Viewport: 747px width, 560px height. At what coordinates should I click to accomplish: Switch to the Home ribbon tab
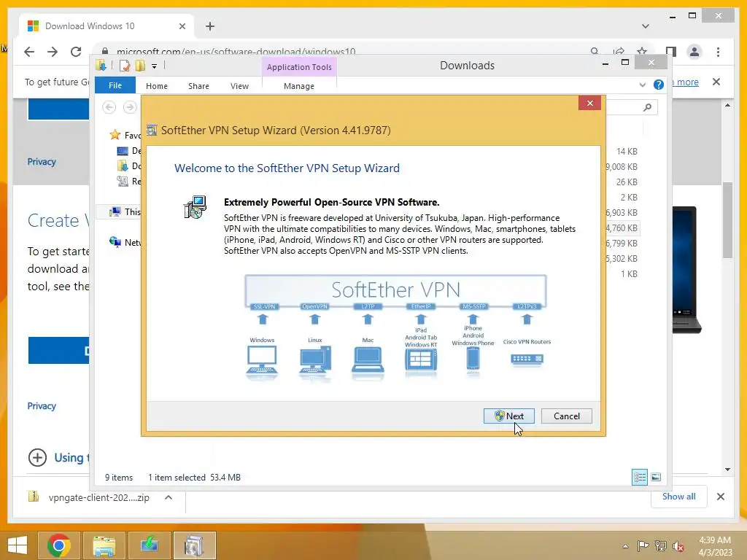pos(157,86)
